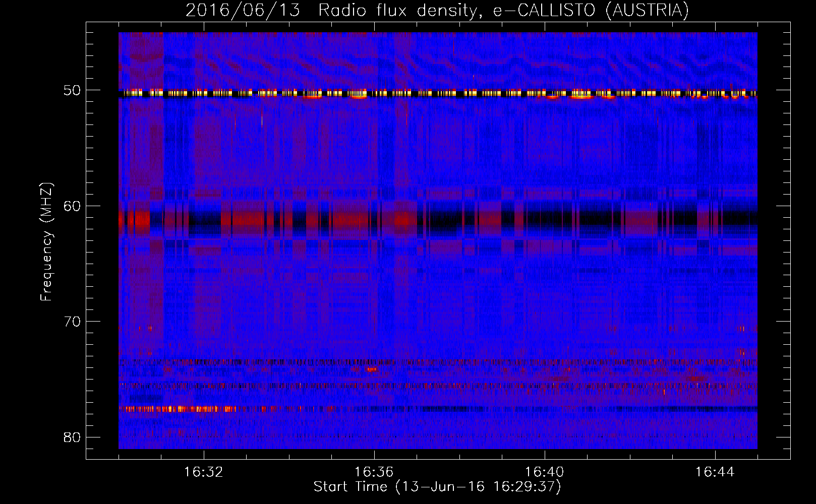
Task: Click the 50 frequency tick label
Action: point(73,91)
